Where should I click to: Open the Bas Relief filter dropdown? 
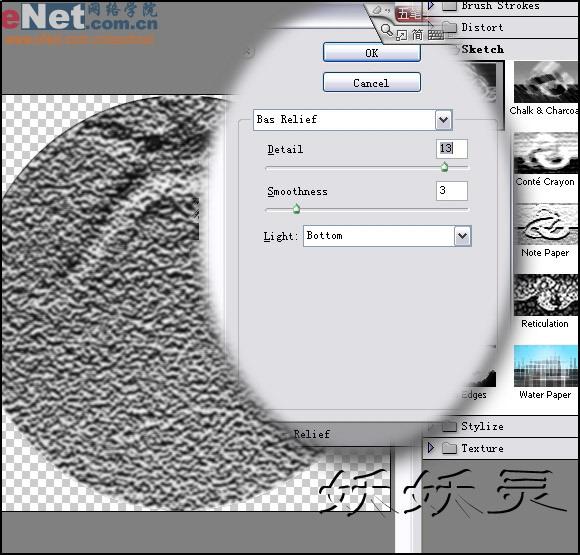[444, 120]
